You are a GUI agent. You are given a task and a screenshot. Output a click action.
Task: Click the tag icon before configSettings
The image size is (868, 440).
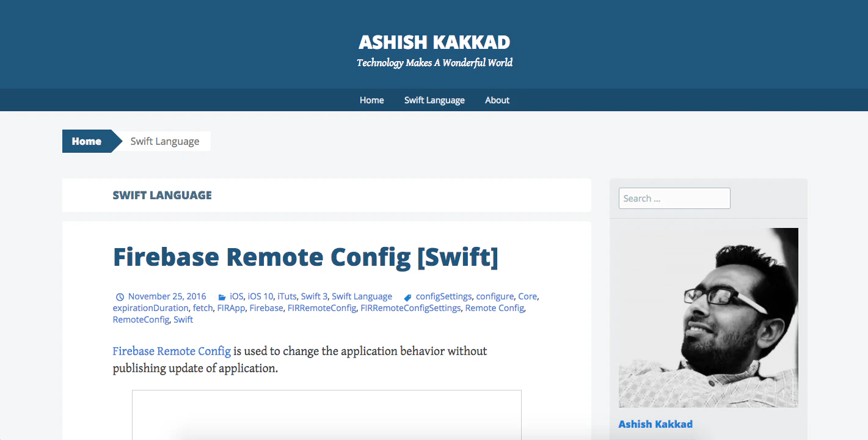click(x=407, y=296)
